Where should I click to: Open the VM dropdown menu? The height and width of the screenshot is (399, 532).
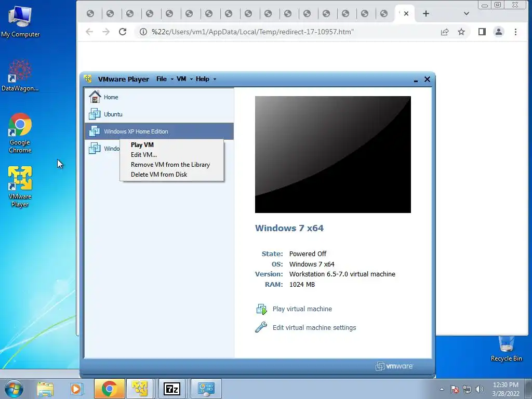[x=184, y=79]
